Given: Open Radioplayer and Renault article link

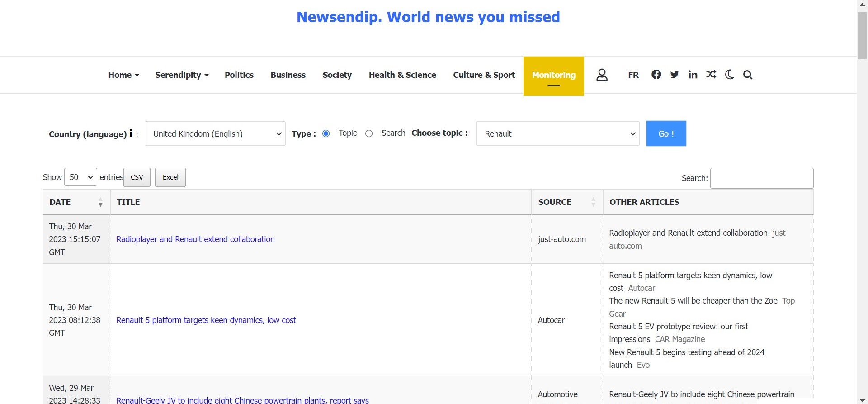Looking at the screenshot, I should (x=195, y=239).
